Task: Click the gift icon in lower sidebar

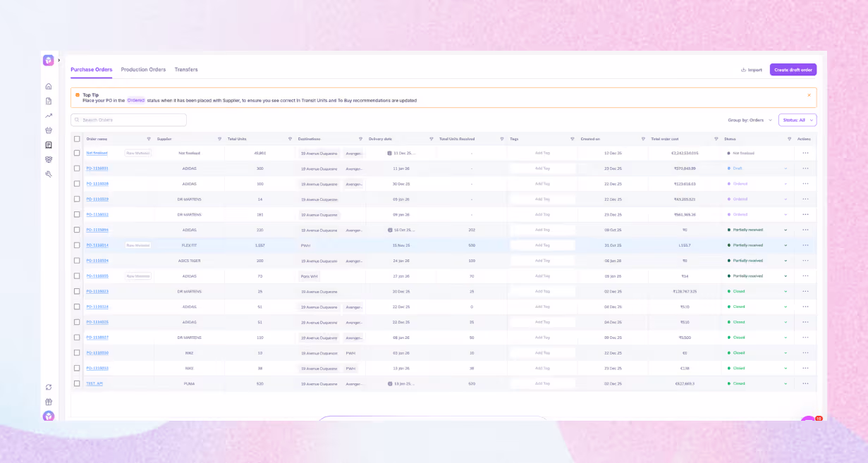Action: point(49,402)
